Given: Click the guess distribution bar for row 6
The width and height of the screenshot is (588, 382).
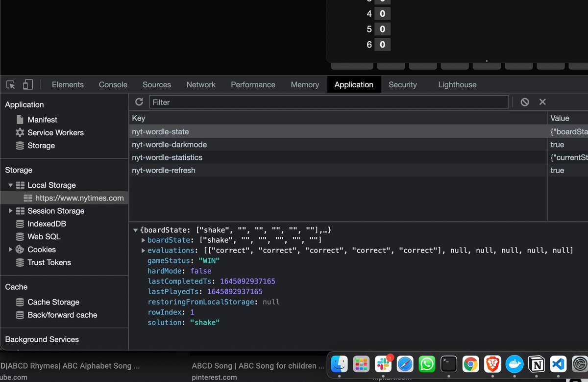Looking at the screenshot, I should pyautogui.click(x=382, y=45).
